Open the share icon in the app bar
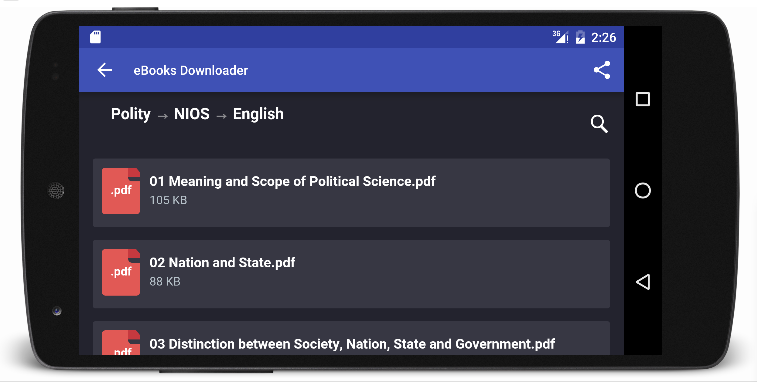The width and height of the screenshot is (757, 382). (602, 70)
